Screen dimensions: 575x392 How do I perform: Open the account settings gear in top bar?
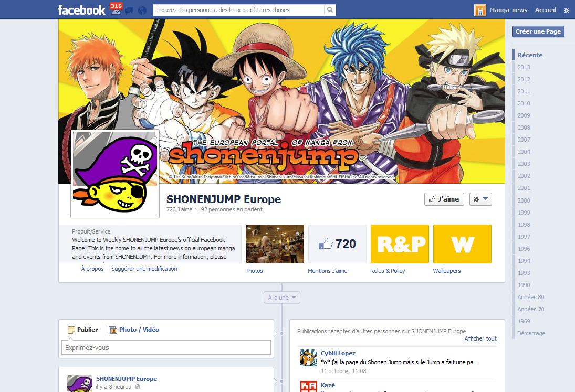click(567, 10)
